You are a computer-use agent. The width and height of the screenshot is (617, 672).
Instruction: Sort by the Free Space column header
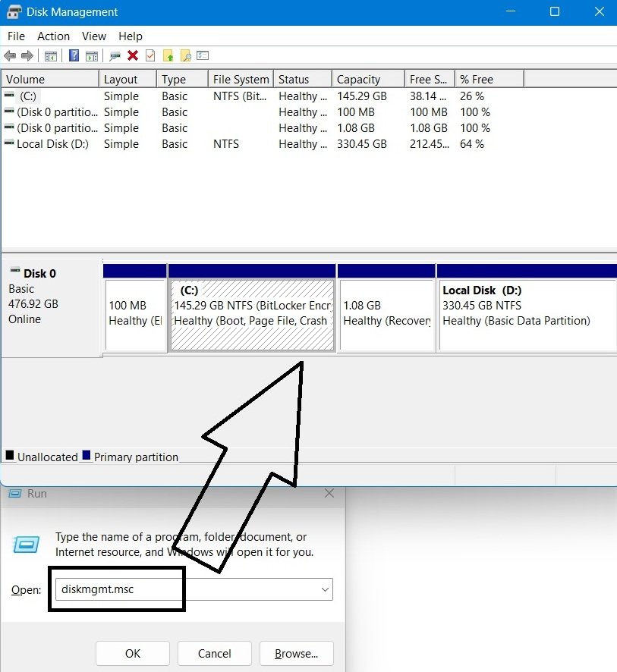coord(430,80)
